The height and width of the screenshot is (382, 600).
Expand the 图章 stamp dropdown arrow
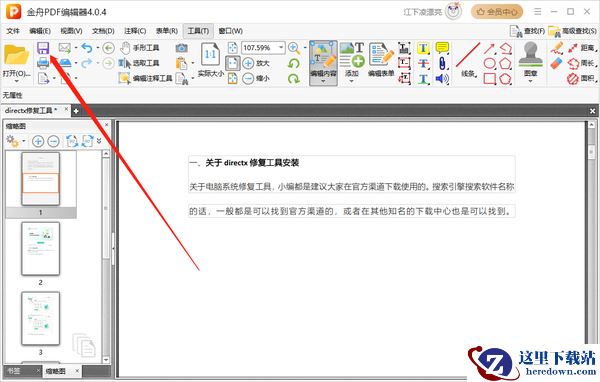tap(530, 81)
